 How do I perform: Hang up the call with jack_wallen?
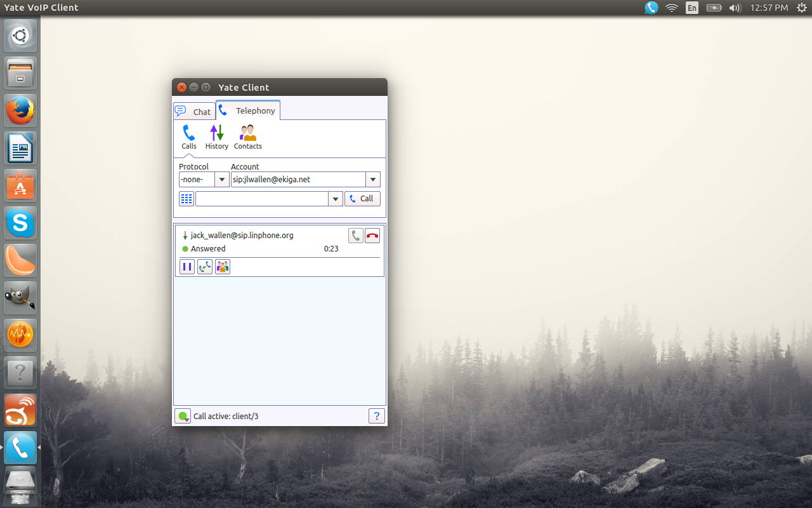coord(372,236)
